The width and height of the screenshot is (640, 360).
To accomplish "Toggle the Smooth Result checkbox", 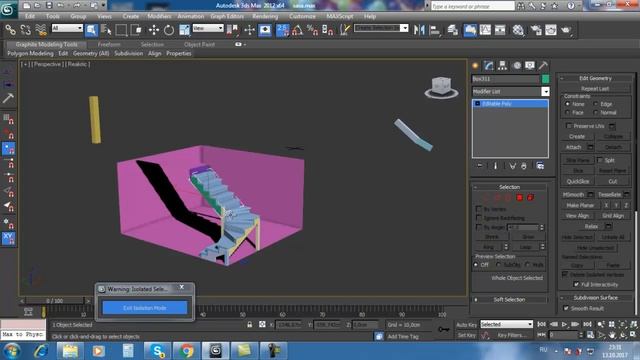I will 566,308.
